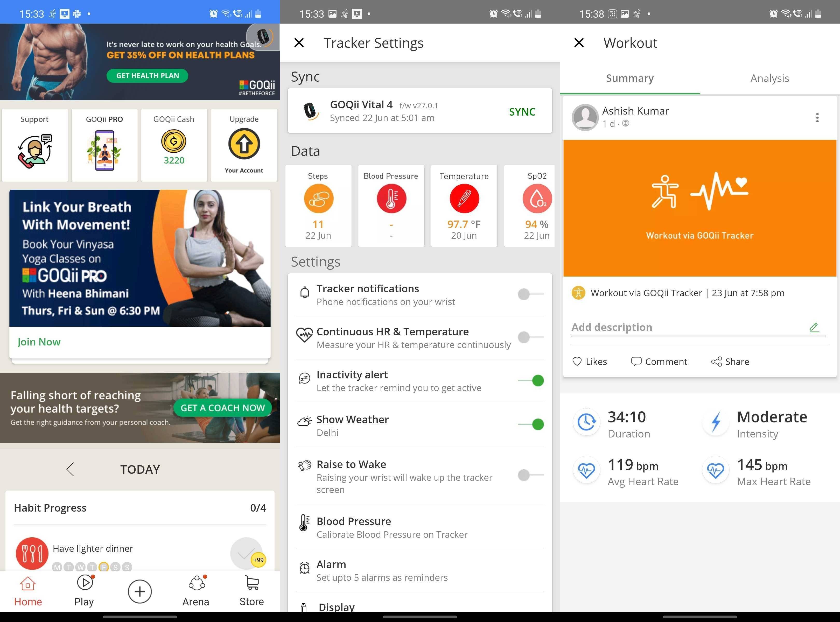Tap the Wi-Fi icon in middle status bar
Screen dimensions: 840x622
coord(507,14)
